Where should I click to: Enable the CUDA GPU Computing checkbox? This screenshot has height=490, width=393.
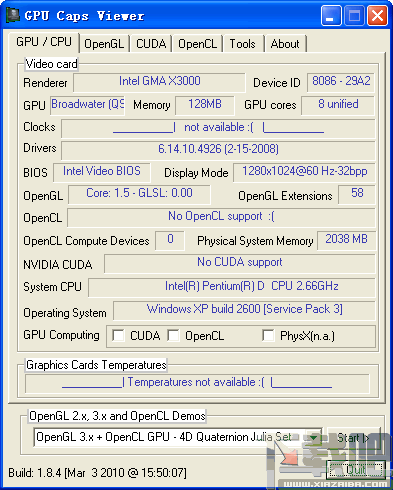[x=118, y=336]
